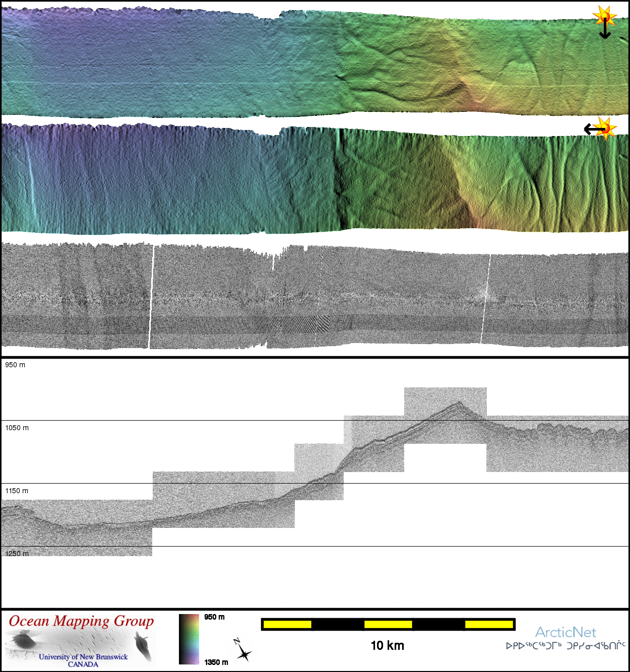Screen dimensions: 630x672
Task: Click the 950 m label on profile axis
Action: tap(15, 365)
